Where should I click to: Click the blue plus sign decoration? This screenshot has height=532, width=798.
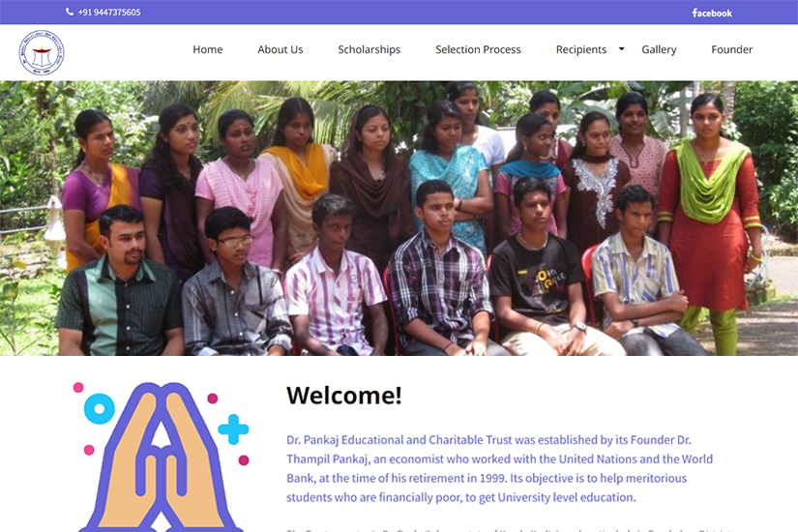pos(233,429)
